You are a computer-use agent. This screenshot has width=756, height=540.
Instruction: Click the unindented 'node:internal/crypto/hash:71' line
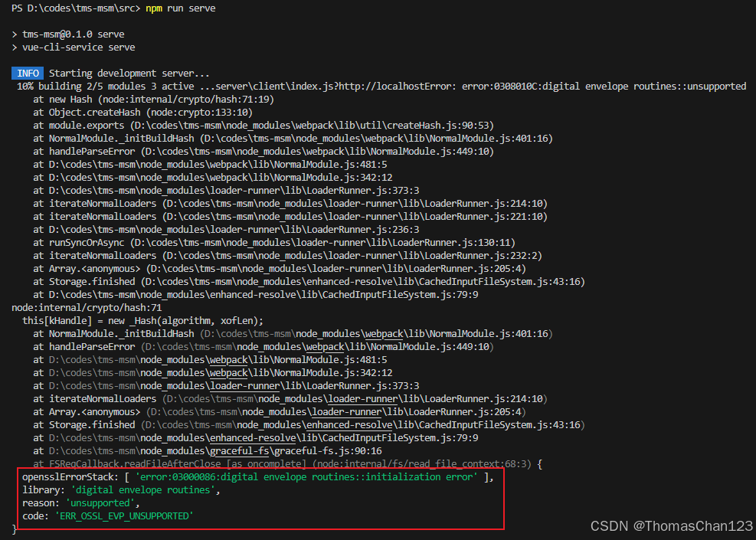[x=87, y=308]
